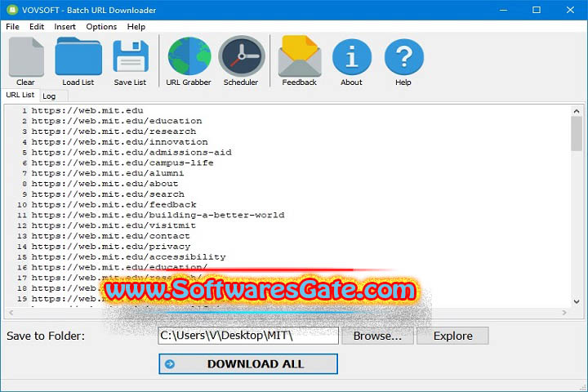Select the URL ending /innovation
Viewport: 588px width, 392px height.
pos(119,142)
